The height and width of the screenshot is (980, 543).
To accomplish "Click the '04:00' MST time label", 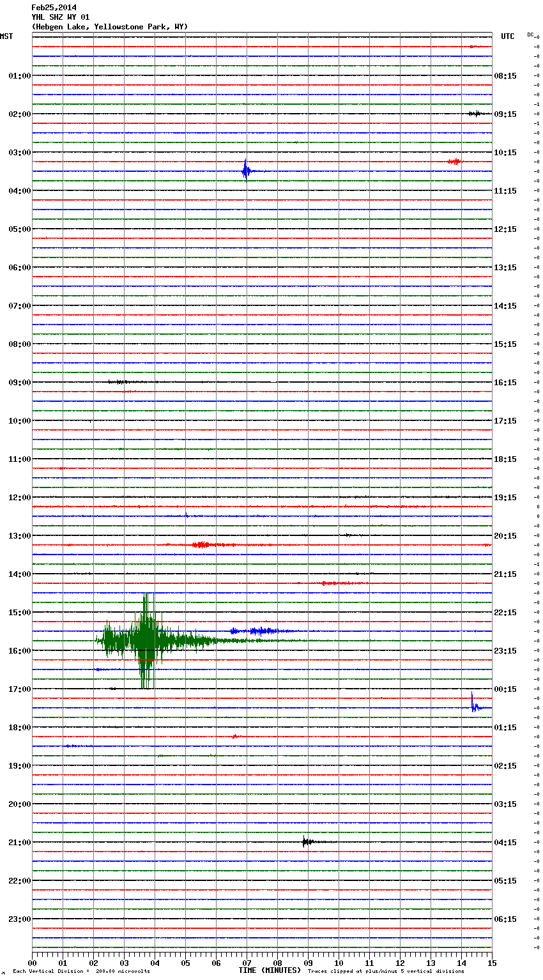I will tap(19, 191).
